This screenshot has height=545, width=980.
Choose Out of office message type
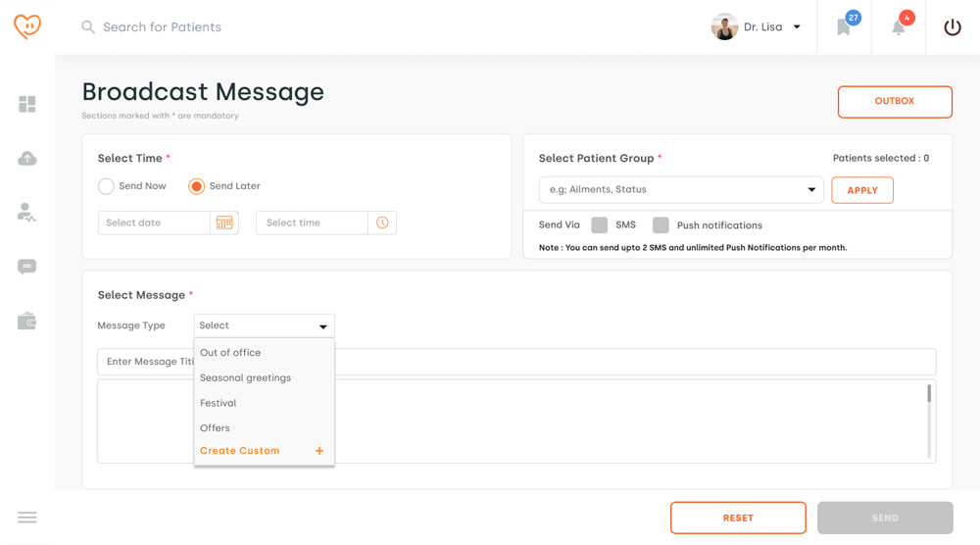pos(230,353)
